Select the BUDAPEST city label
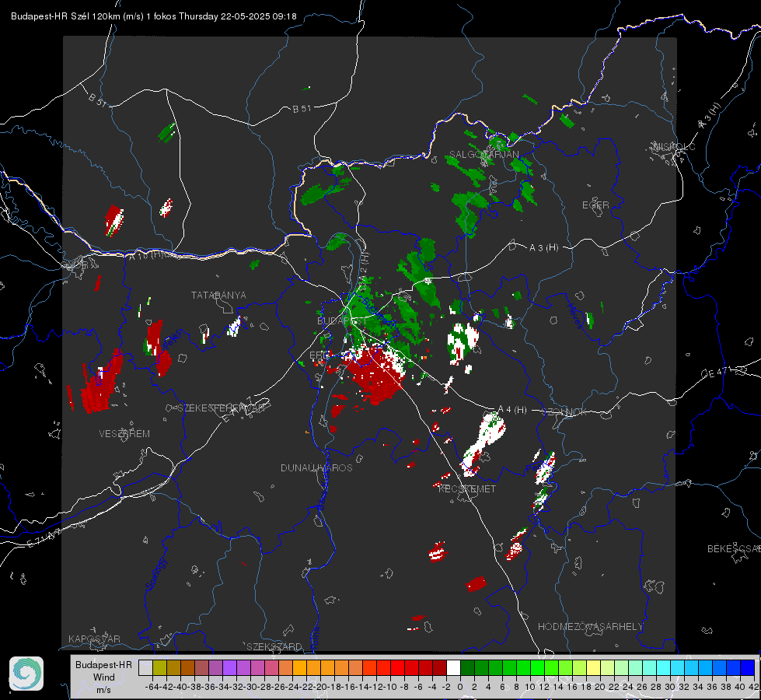 (x=342, y=321)
